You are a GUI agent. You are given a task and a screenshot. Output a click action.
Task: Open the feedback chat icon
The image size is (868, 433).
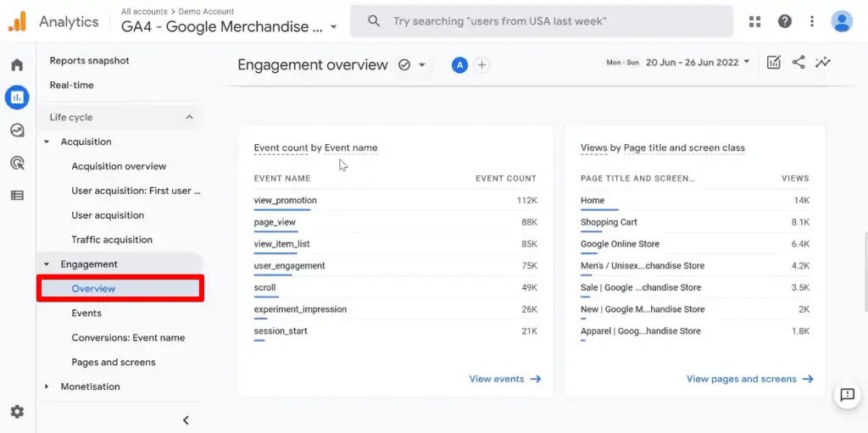coord(847,395)
